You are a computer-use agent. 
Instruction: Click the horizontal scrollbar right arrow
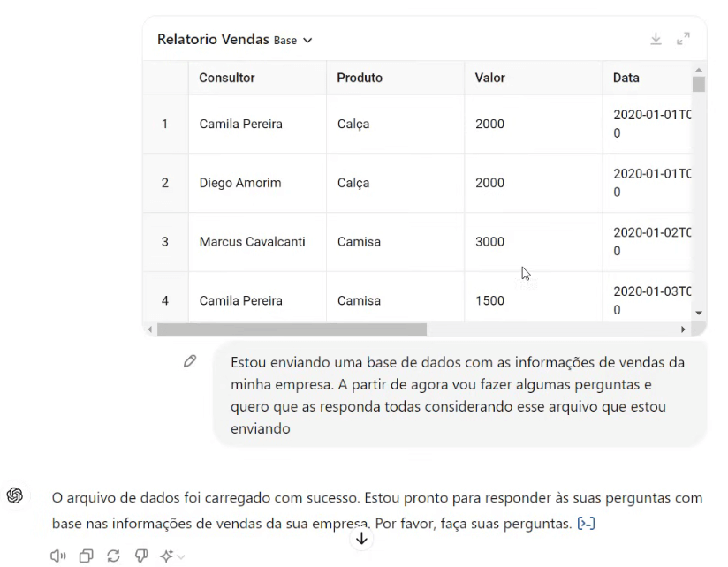pos(683,329)
